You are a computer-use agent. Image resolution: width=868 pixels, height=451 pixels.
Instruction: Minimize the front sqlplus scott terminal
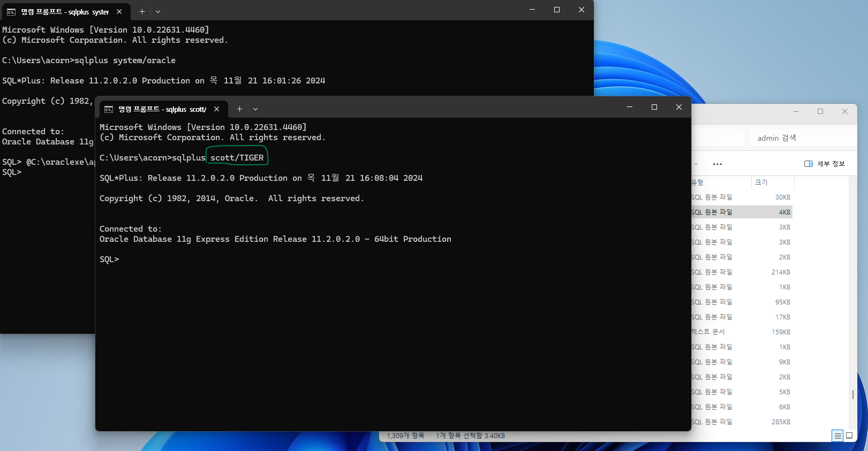630,107
